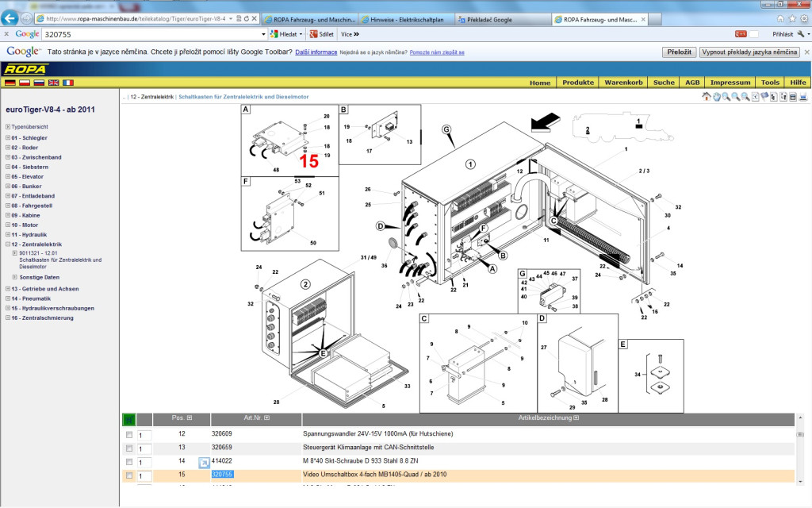Click the Přihlásit sign-in link
The height and width of the screenshot is (508, 812).
click(x=783, y=34)
